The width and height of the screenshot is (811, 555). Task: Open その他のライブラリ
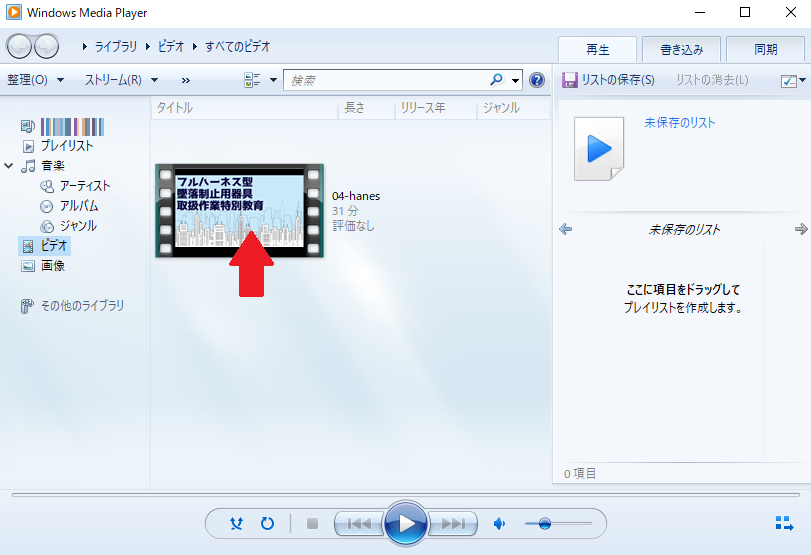pyautogui.click(x=82, y=306)
